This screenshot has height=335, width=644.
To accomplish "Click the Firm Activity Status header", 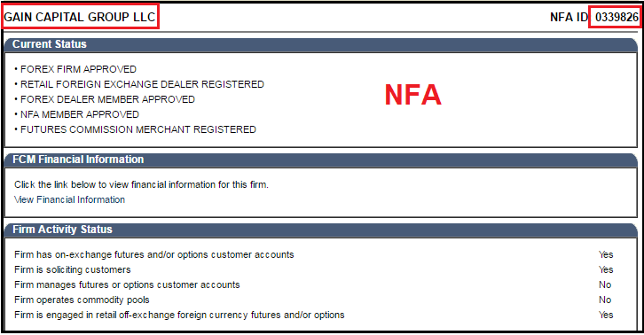I will 62,229.
